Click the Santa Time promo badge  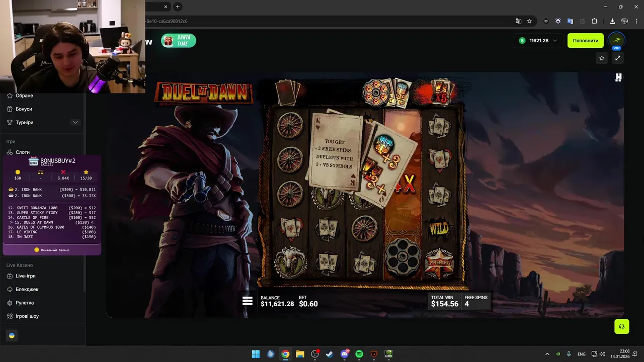coord(179,41)
